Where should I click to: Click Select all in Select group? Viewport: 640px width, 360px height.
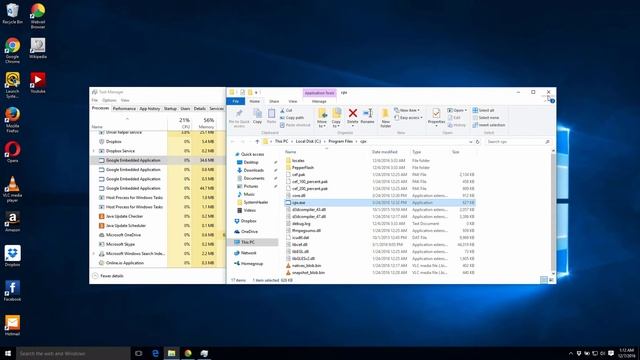click(x=484, y=110)
